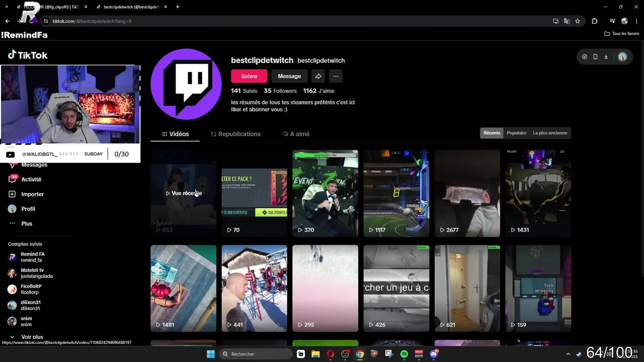Go back with browser back arrow
This screenshot has width=644, height=362.
click(7, 21)
